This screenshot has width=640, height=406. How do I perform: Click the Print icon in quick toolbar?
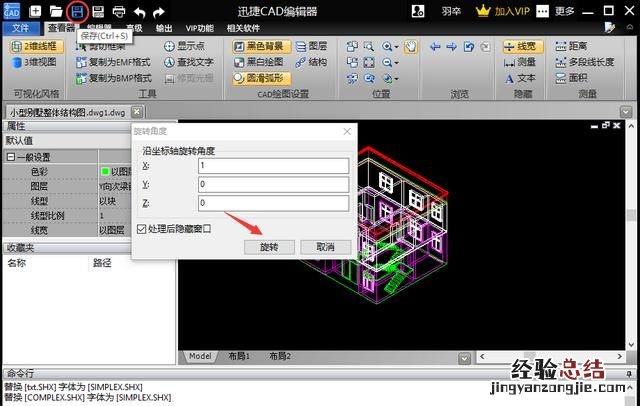[x=119, y=11]
